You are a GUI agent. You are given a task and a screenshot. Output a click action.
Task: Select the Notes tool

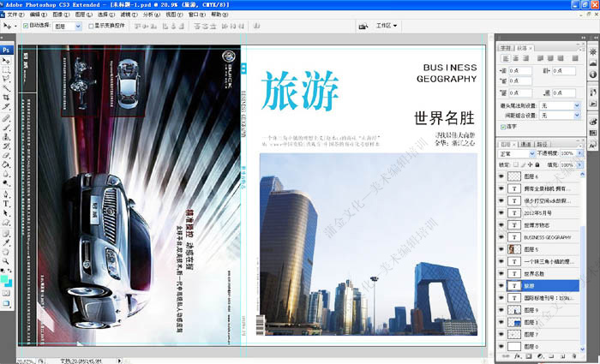pos(6,234)
